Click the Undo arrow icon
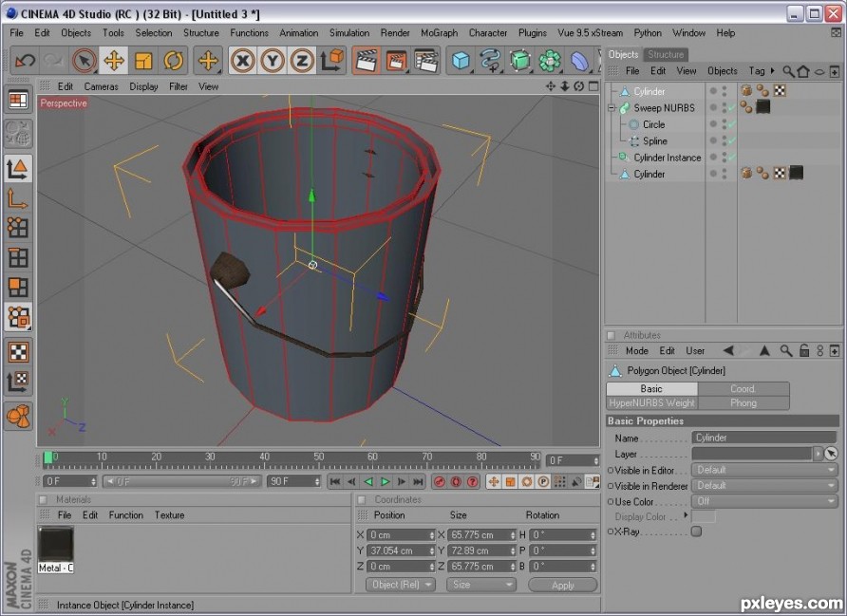The height and width of the screenshot is (616, 847). [25, 61]
